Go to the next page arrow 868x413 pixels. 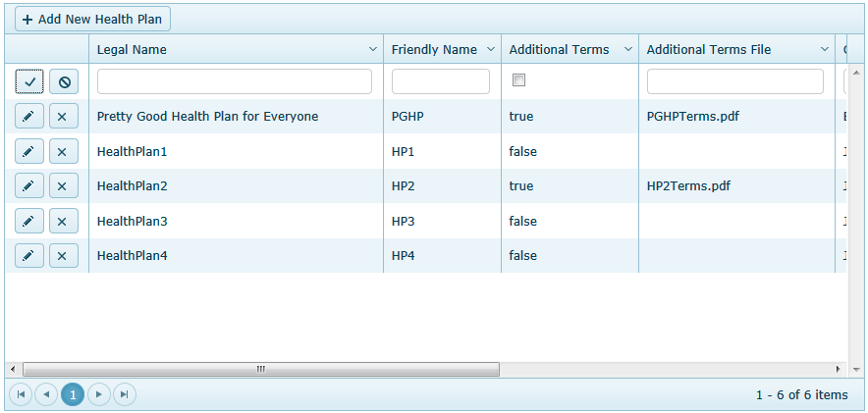click(x=98, y=394)
